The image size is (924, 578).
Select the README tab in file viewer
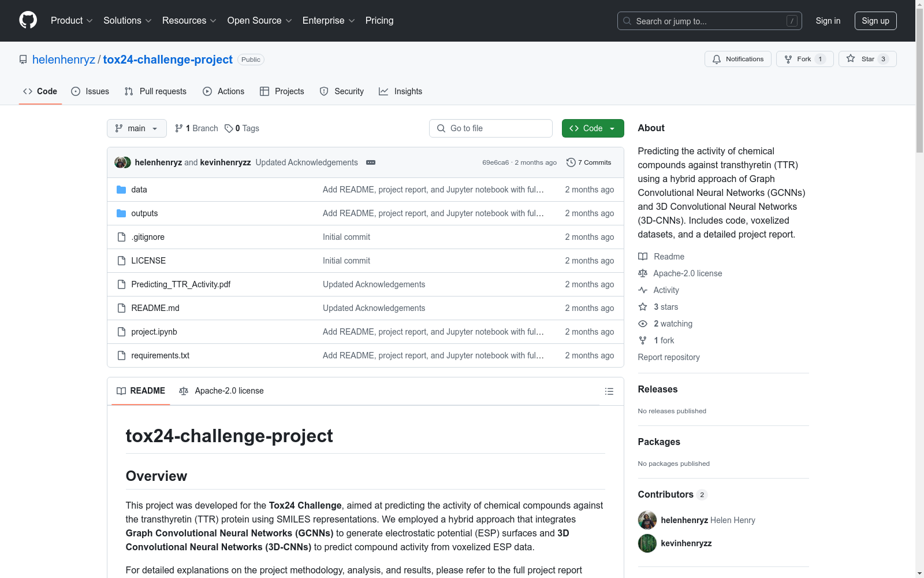point(141,391)
